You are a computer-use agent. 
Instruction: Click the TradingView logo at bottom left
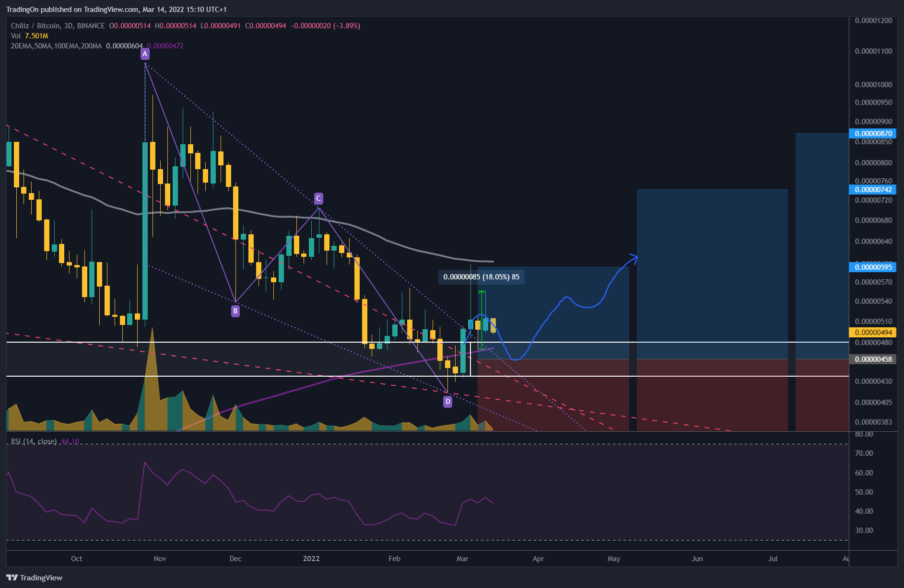pos(35,577)
